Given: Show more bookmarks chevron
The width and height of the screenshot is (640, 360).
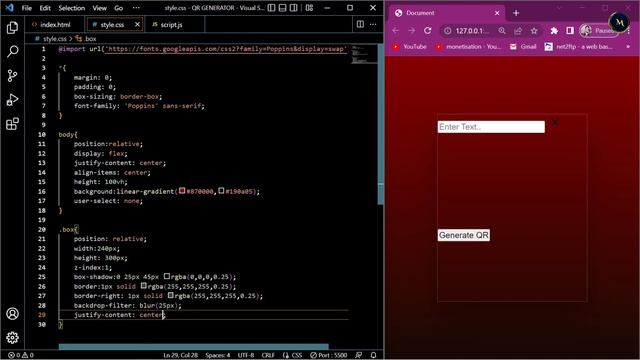Looking at the screenshot, I should pos(628,47).
